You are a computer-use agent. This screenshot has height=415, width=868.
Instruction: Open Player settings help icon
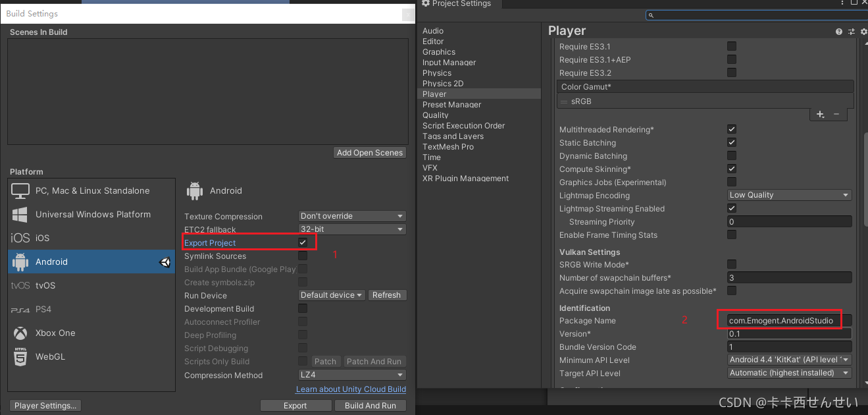839,31
